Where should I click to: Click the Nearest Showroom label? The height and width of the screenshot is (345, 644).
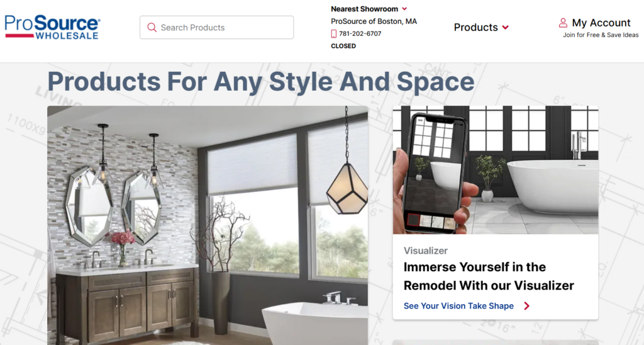tap(364, 9)
